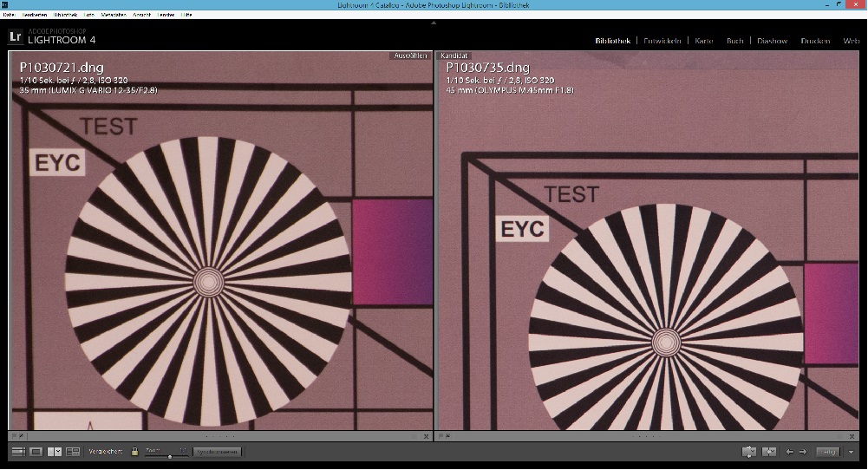Open the Hilfe menu

click(x=186, y=15)
